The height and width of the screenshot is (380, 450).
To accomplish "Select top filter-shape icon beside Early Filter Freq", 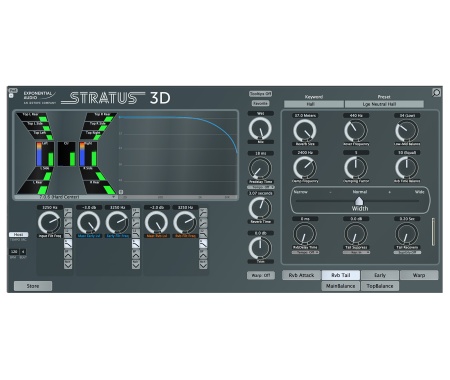I will 136,212.
